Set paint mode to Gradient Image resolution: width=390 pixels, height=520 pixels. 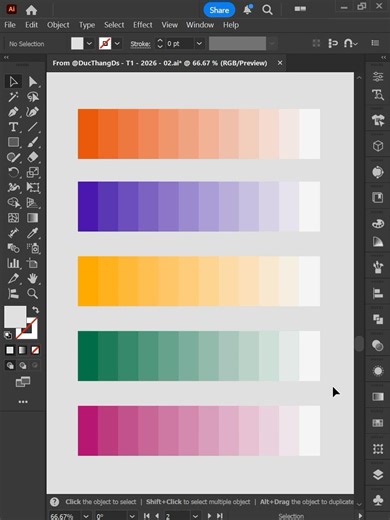click(22, 350)
